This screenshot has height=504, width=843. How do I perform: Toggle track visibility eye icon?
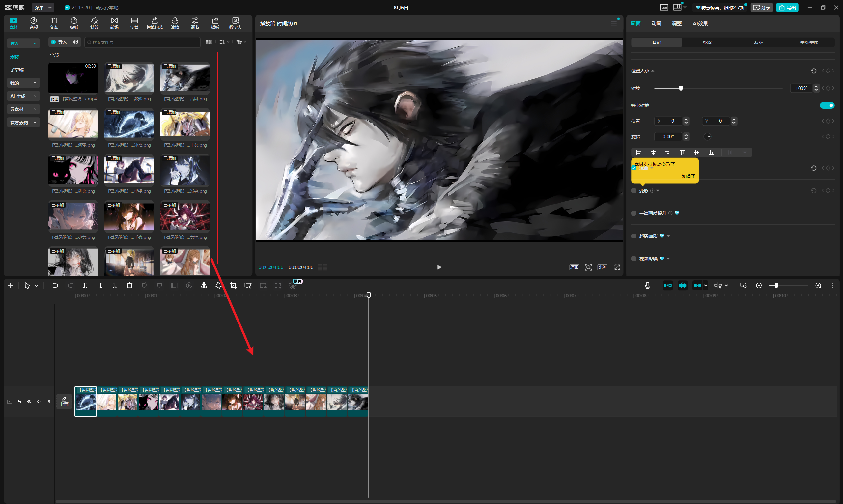[x=29, y=402]
